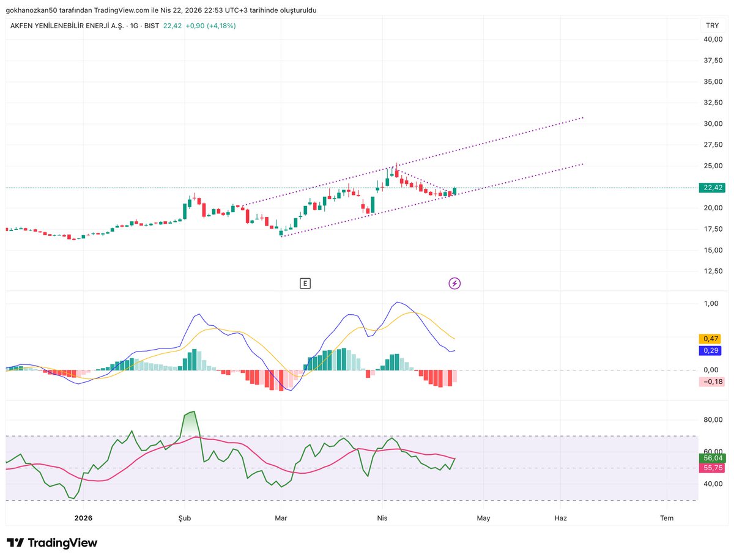Click the Mar month label
Viewport: 734px width, 560px height.
281,518
